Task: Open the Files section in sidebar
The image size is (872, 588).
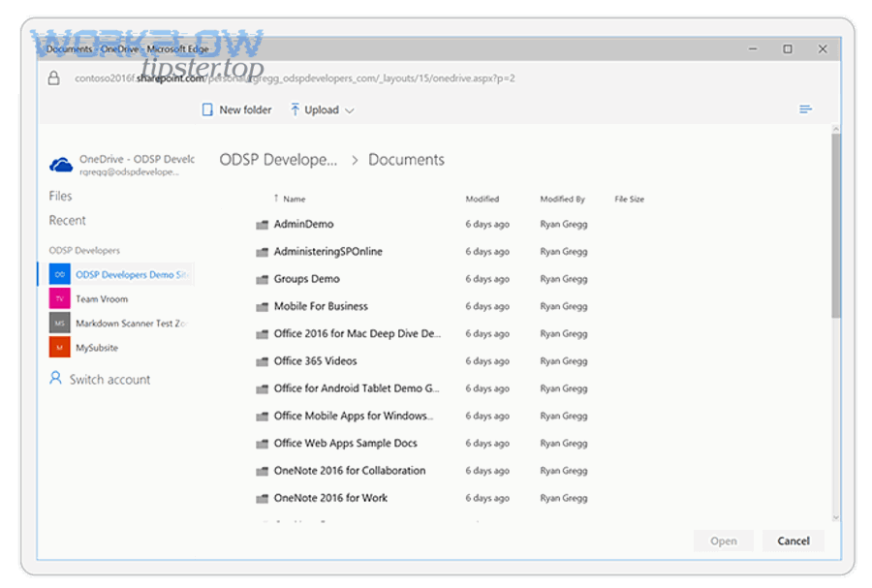Action: click(60, 197)
